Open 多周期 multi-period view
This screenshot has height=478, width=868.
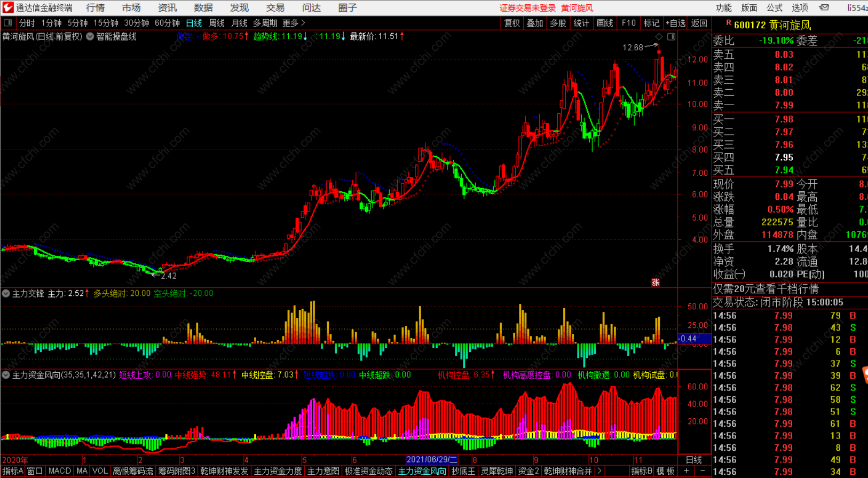(x=265, y=23)
